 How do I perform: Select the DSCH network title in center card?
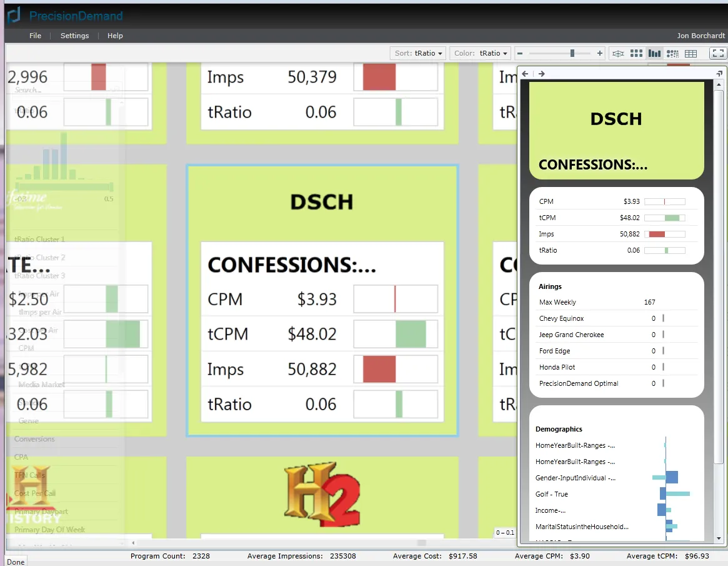coord(322,201)
